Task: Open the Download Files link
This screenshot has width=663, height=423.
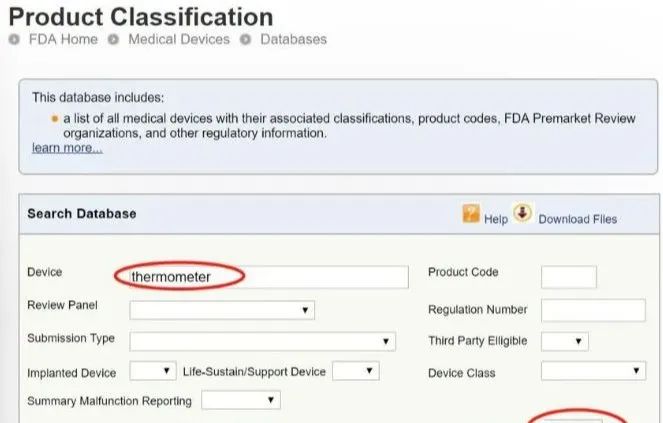Action: coord(578,219)
